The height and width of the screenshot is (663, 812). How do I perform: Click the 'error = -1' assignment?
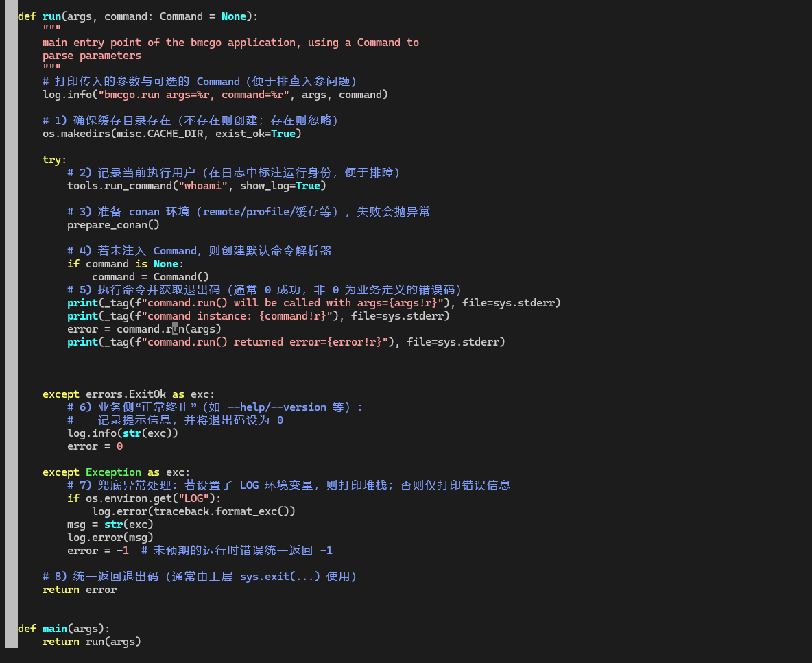(97, 551)
